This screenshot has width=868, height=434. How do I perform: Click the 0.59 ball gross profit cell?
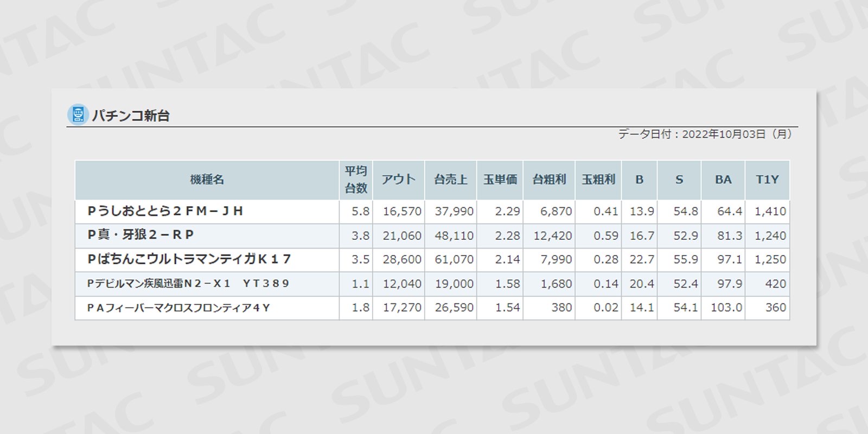598,236
